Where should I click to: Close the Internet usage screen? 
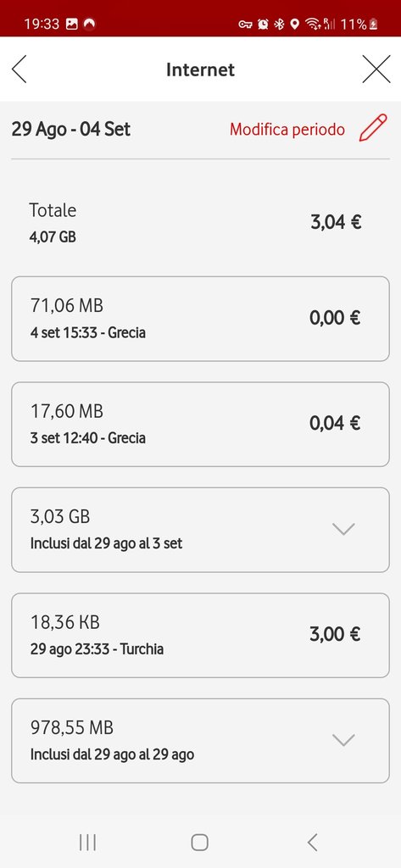(x=376, y=70)
